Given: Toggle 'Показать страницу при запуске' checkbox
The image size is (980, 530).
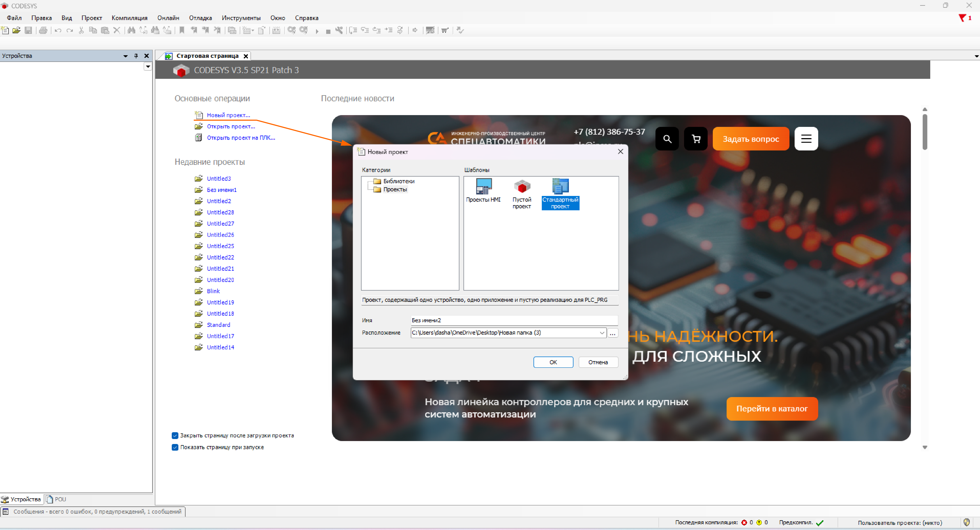Looking at the screenshot, I should tap(175, 447).
